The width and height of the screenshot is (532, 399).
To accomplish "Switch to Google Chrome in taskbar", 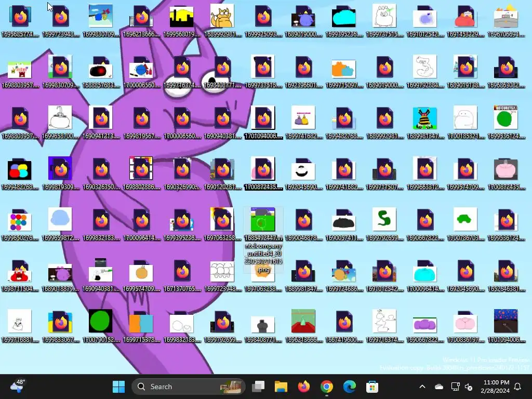I will [x=326, y=387].
